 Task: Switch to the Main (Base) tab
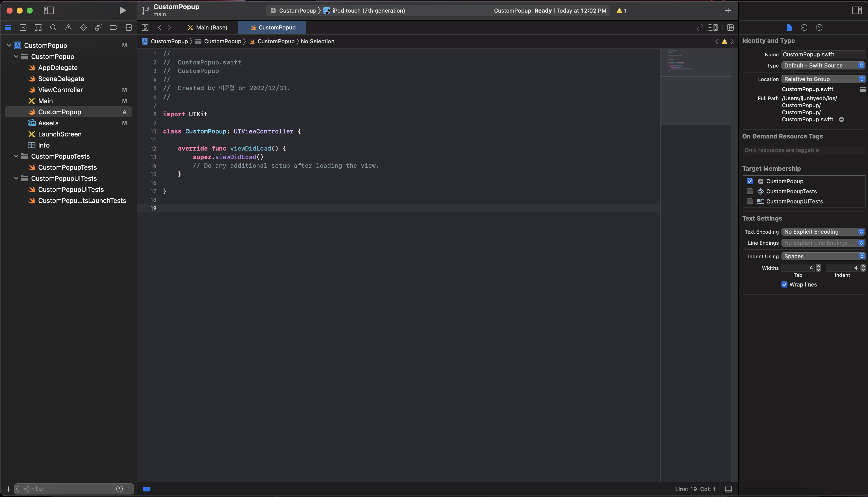click(x=207, y=27)
